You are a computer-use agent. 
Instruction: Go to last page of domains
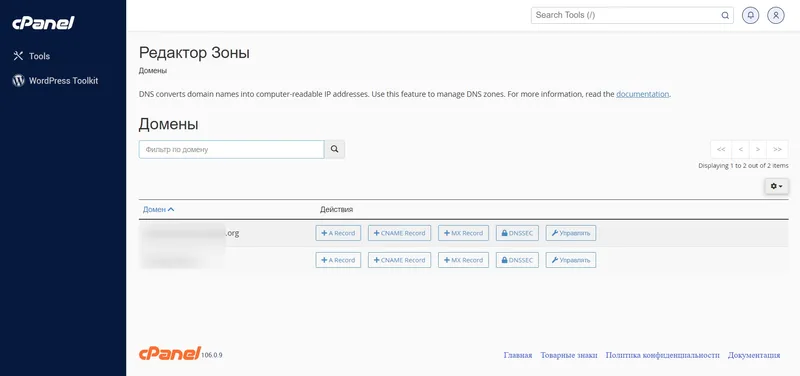point(777,149)
